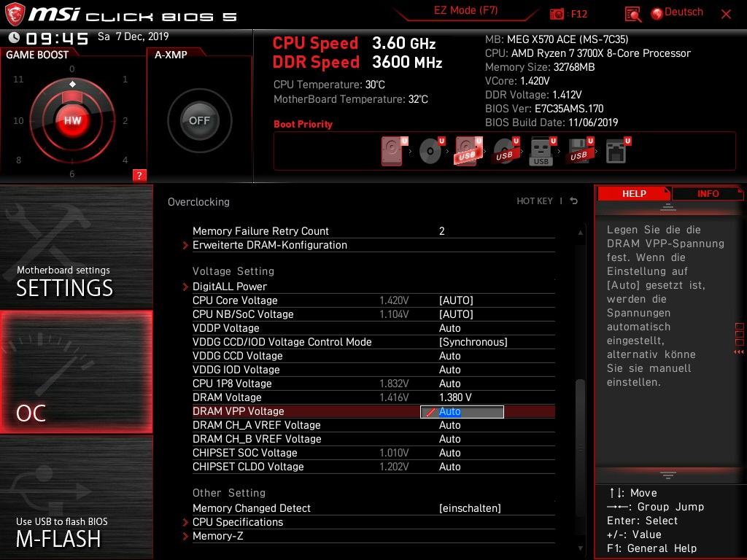The width and height of the screenshot is (747, 560).
Task: Select the DRAM Voltage row label
Action: [227, 397]
